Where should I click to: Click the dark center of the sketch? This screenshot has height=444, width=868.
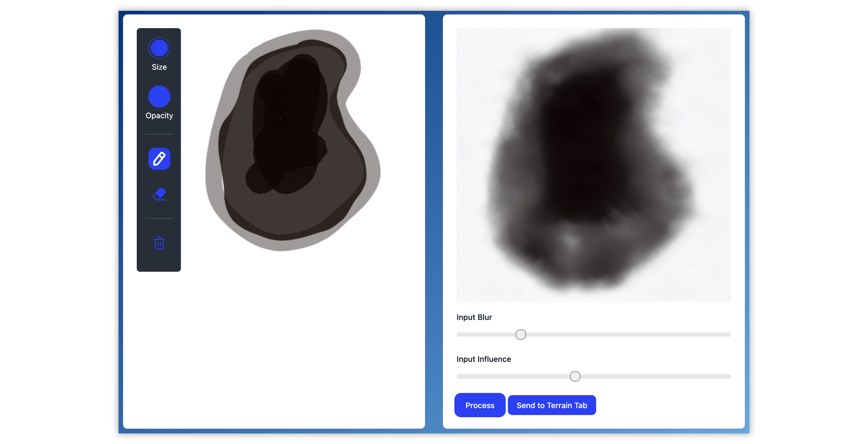point(286,128)
